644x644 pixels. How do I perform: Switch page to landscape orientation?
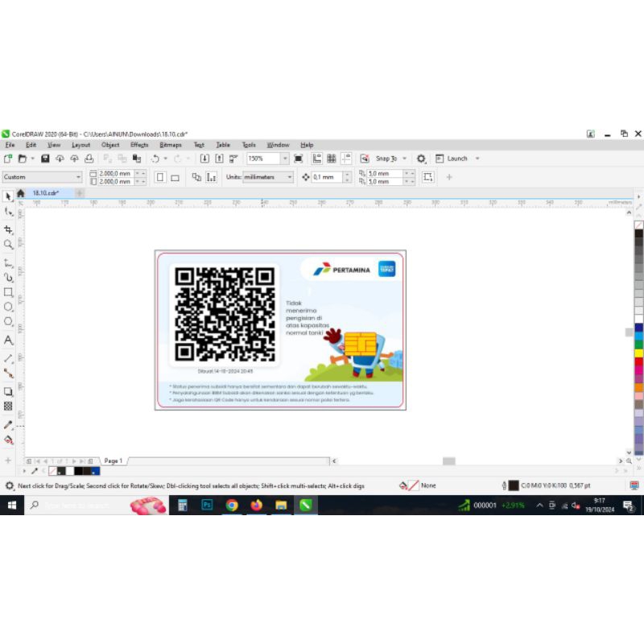pos(175,177)
